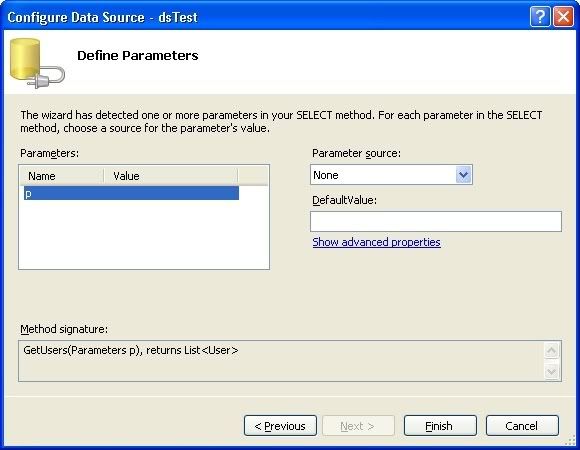Click into the DefaultValue text field

436,221
